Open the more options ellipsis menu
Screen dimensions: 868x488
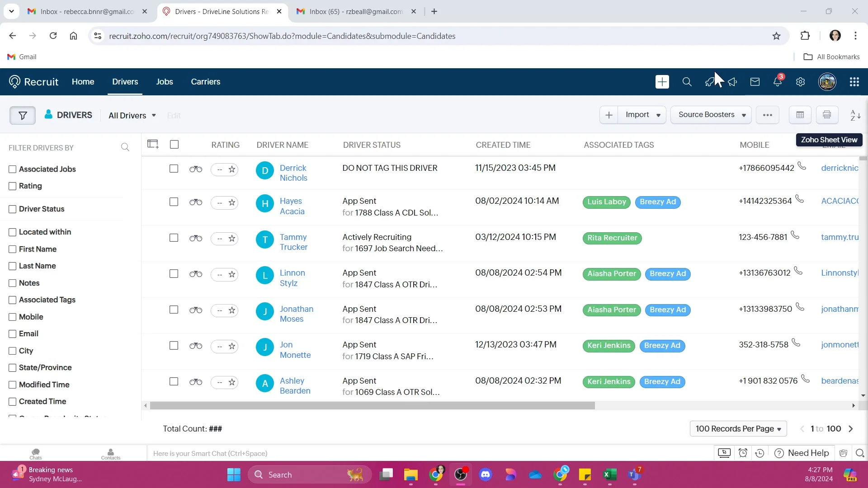pos(767,115)
